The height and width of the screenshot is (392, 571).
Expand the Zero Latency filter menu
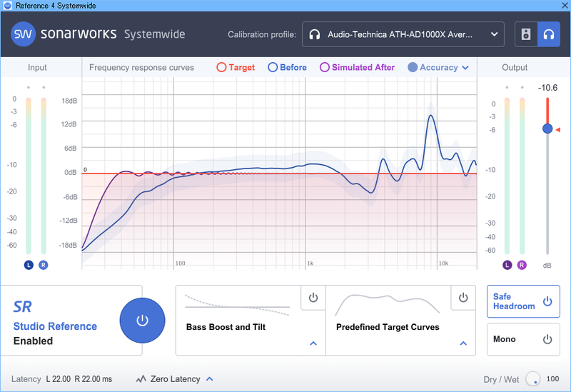[209, 379]
